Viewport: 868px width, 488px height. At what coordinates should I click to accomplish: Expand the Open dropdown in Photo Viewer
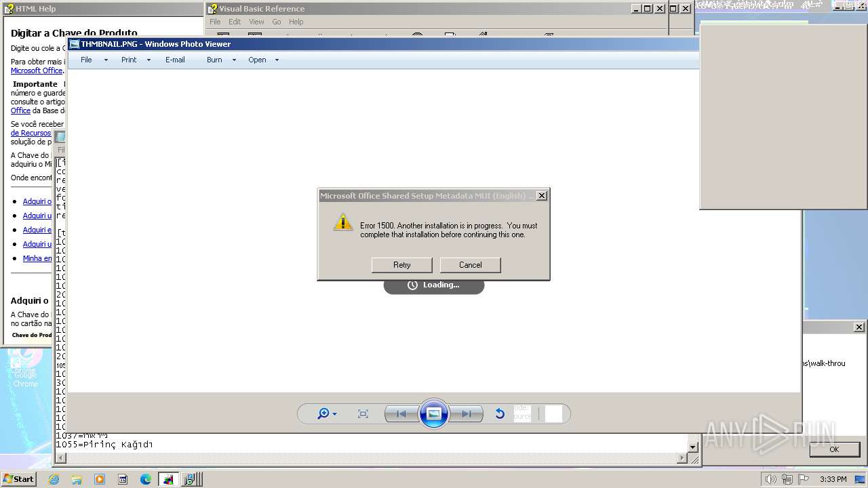(276, 60)
